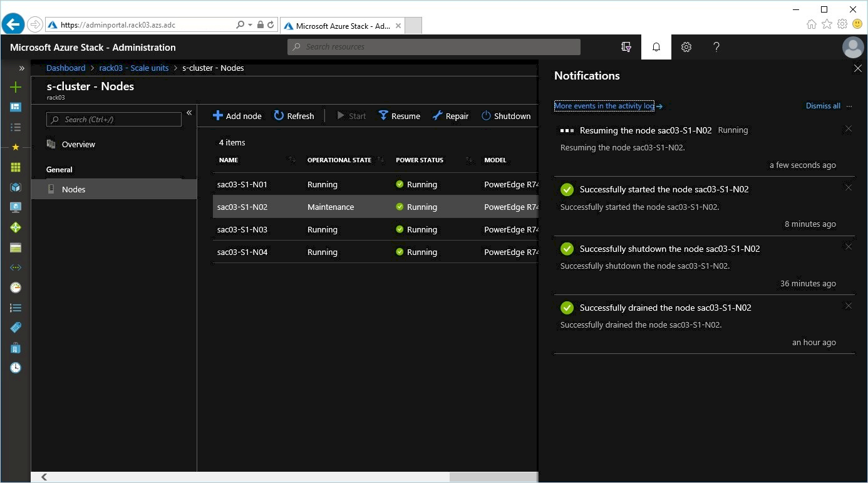Screen dimensions: 868x483
Task: Click the Resuming the node sac03-S1-N02 title
Action: (646, 130)
